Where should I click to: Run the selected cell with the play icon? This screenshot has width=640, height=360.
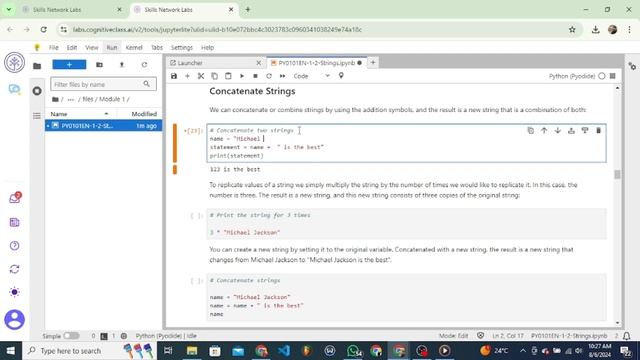tap(242, 76)
